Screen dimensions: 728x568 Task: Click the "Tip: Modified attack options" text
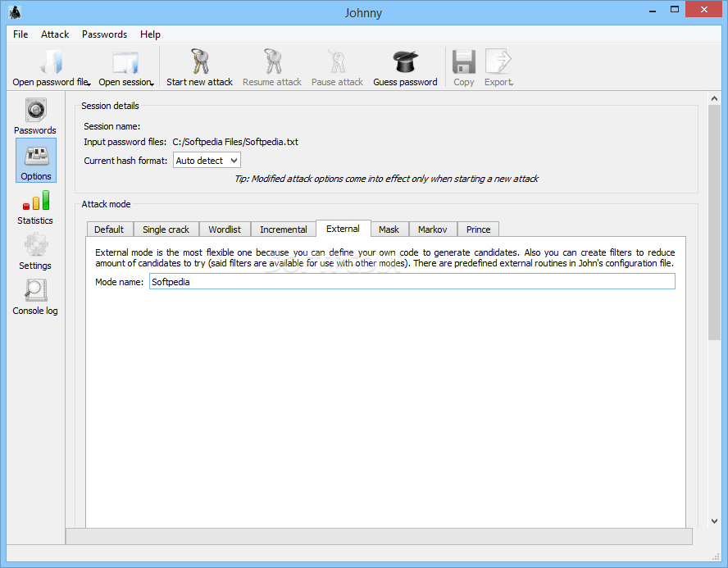(386, 179)
